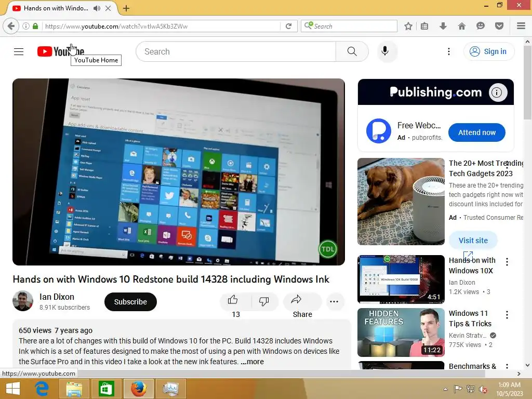Select the Hands on with Windows browser tab
The width and height of the screenshot is (532, 399).
coord(56,8)
